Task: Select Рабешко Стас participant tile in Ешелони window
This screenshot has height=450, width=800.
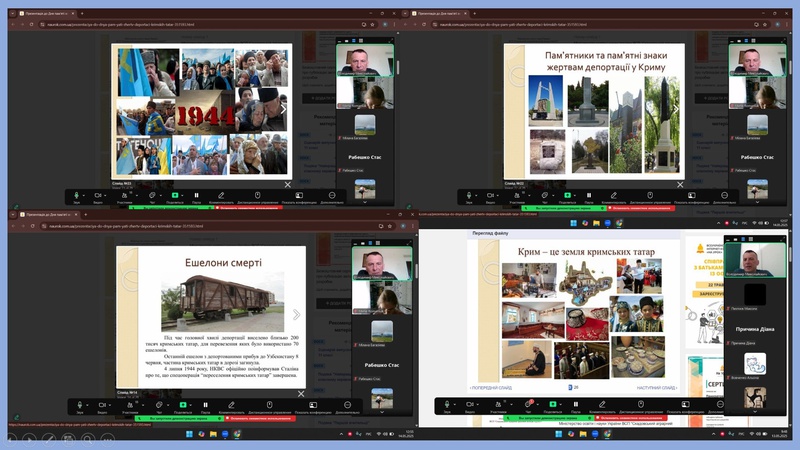Action: click(382, 365)
